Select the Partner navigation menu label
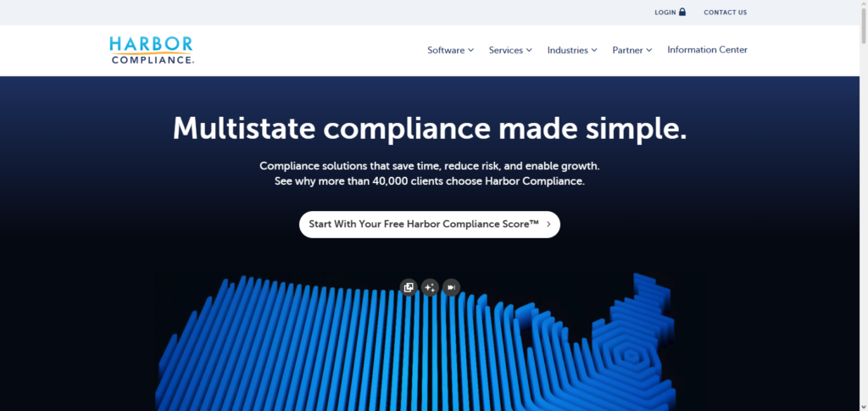 pyautogui.click(x=627, y=50)
